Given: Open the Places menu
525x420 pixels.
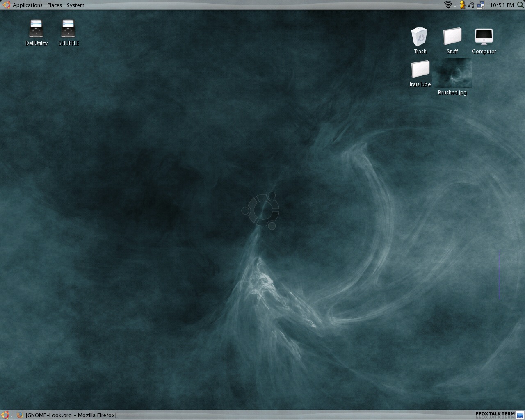Looking at the screenshot, I should [55, 5].
